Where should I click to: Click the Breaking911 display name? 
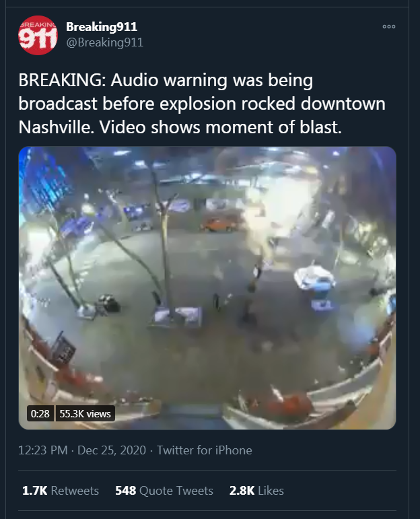102,27
